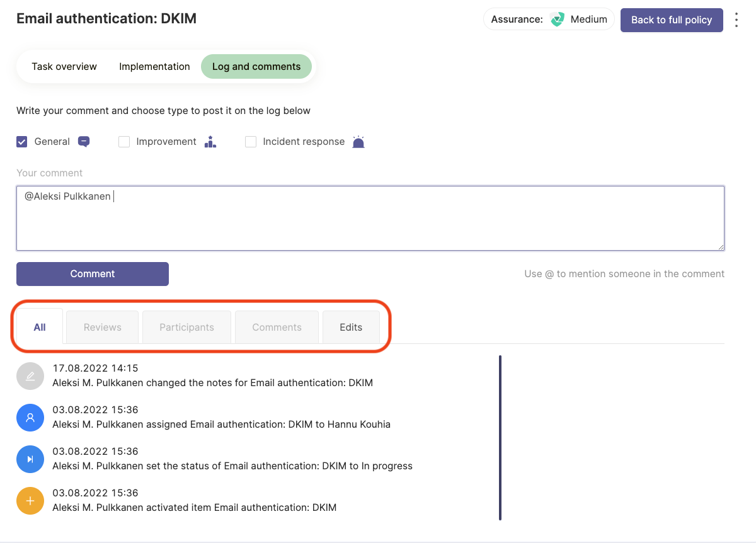The width and height of the screenshot is (756, 543).
Task: Filter log by Comments tab
Action: (x=277, y=327)
